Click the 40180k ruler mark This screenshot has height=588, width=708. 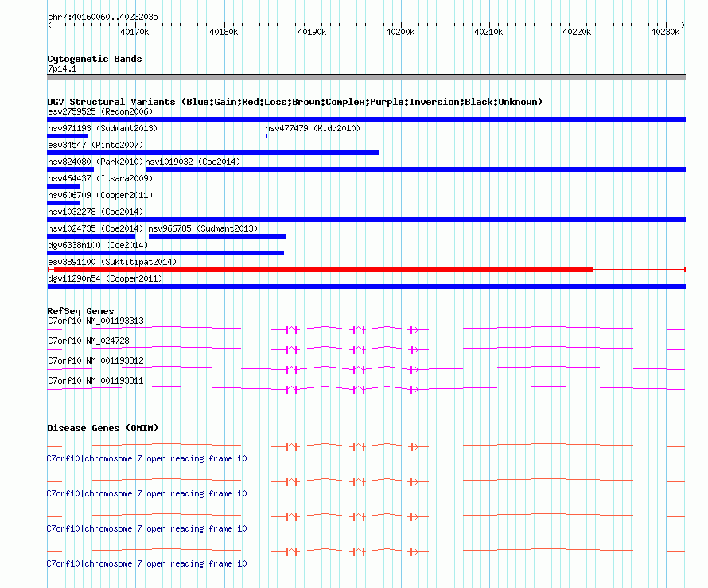pyautogui.click(x=224, y=32)
